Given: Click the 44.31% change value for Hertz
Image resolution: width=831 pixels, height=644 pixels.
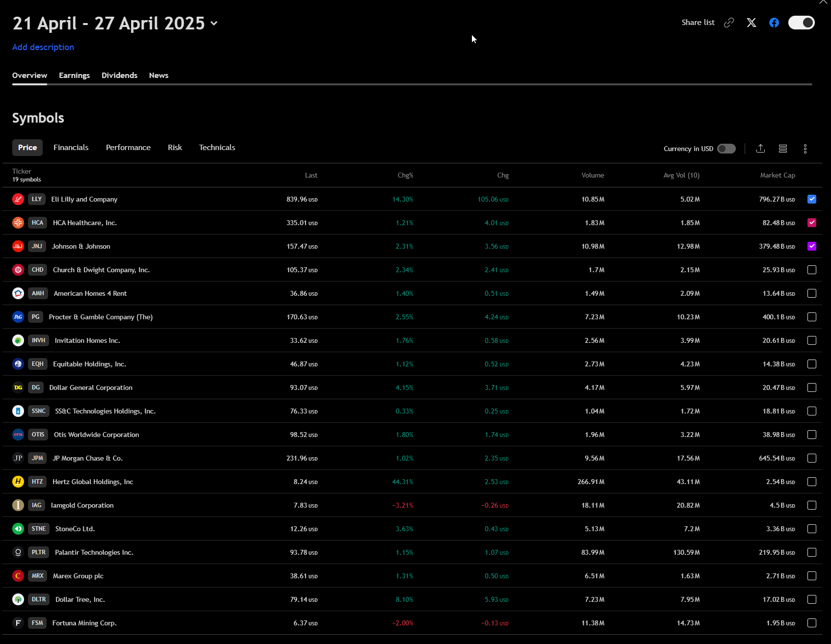Looking at the screenshot, I should [x=403, y=482].
